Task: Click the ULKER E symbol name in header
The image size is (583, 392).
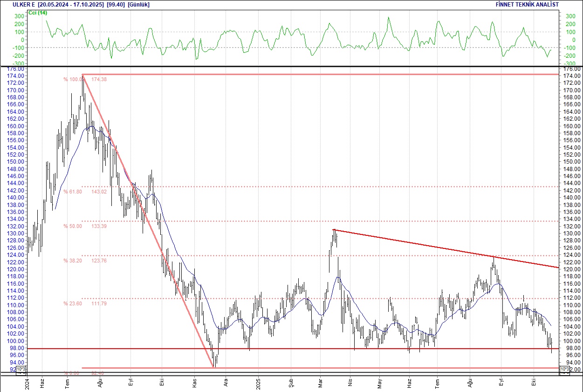Action: 14,4
